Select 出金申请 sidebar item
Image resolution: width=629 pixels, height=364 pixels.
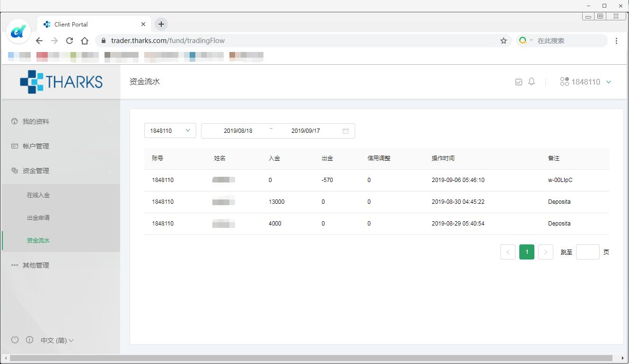click(x=38, y=218)
